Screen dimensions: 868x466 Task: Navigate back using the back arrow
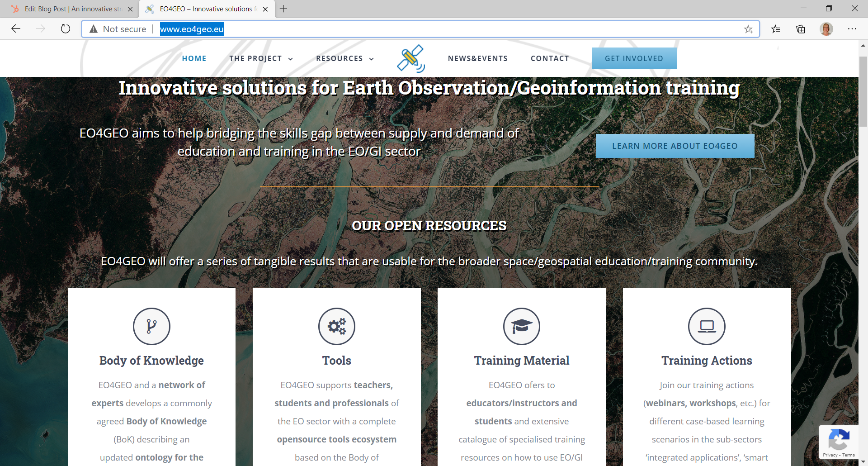pos(16,29)
